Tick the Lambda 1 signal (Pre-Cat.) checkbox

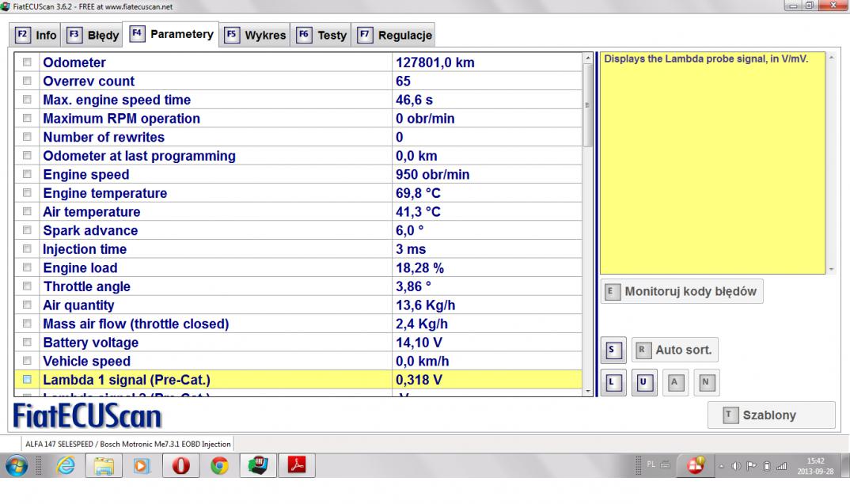tap(27, 379)
